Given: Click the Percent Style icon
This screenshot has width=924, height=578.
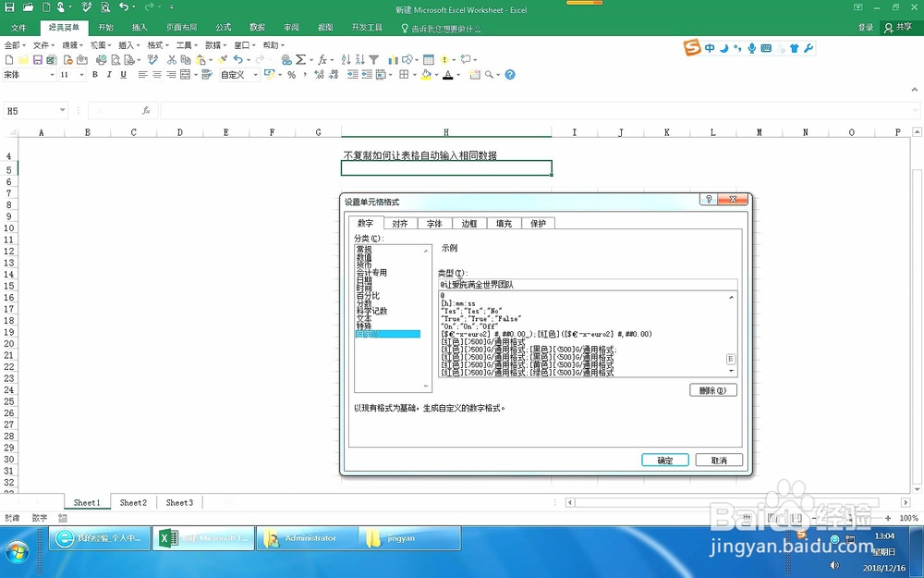Looking at the screenshot, I should (291, 75).
